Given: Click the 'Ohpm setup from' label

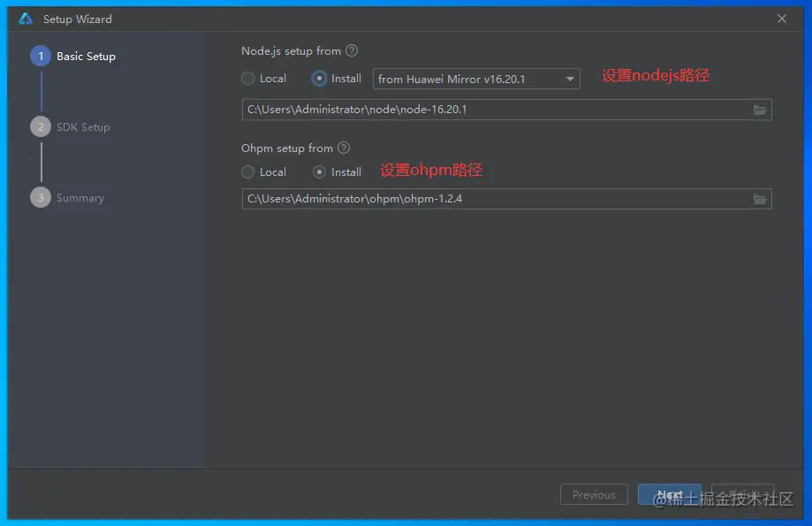Looking at the screenshot, I should pyautogui.click(x=287, y=149).
